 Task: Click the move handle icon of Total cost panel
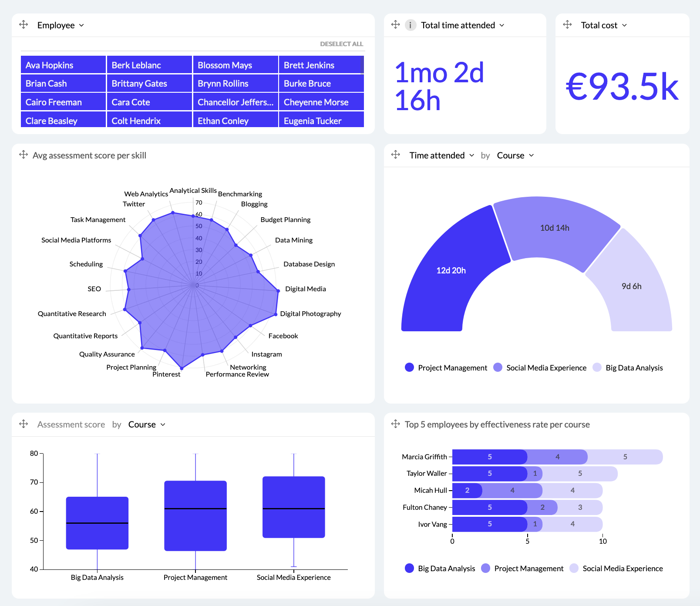(x=567, y=24)
